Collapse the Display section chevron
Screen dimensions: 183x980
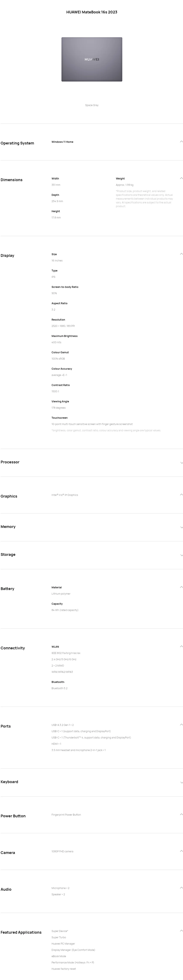181,254
